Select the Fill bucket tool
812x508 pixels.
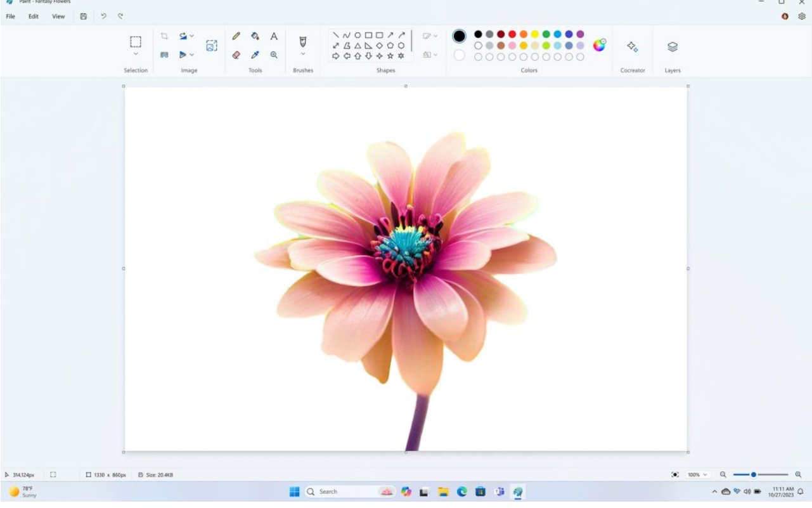tap(255, 36)
